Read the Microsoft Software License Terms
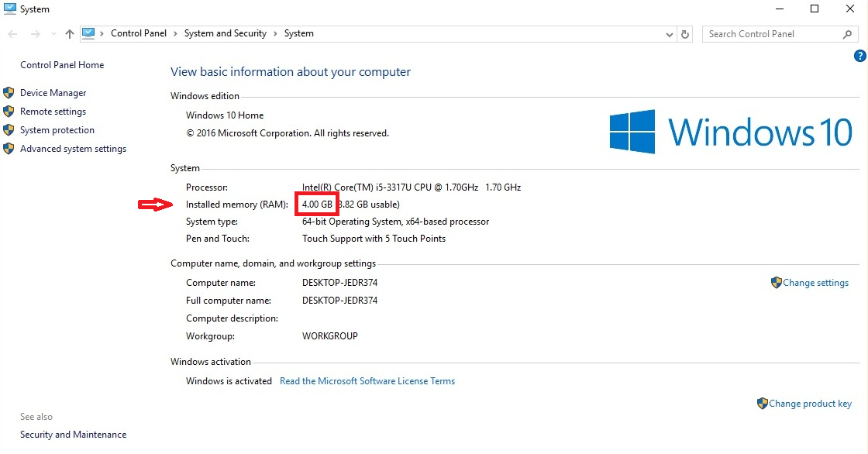Screen dimensions: 868x454 click(367, 381)
